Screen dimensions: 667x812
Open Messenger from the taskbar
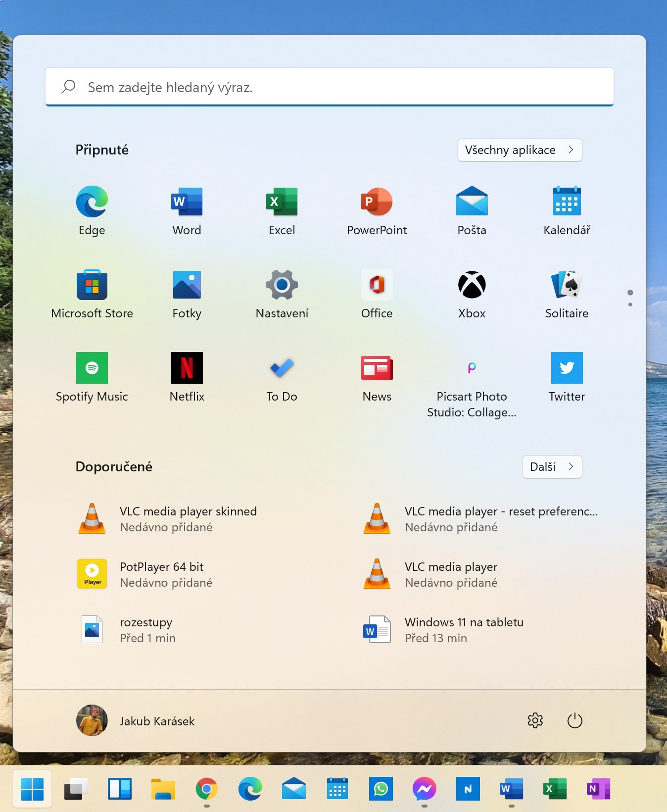pyautogui.click(x=425, y=789)
